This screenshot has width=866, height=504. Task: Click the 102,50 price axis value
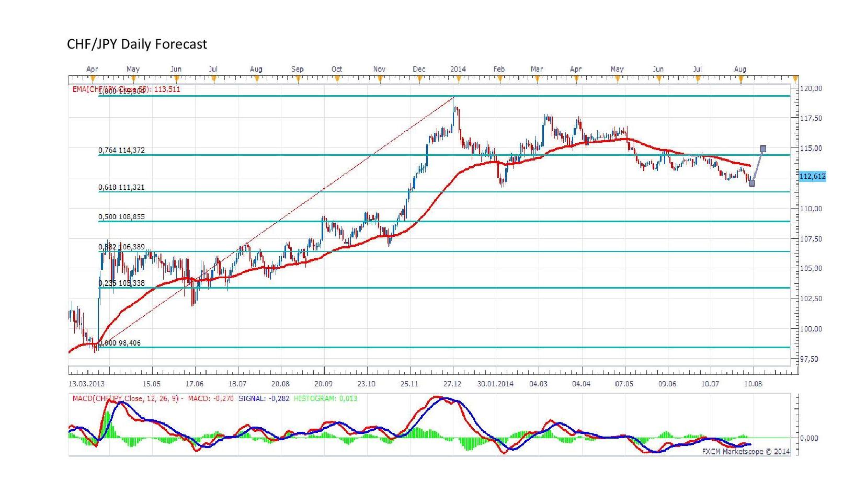click(811, 299)
